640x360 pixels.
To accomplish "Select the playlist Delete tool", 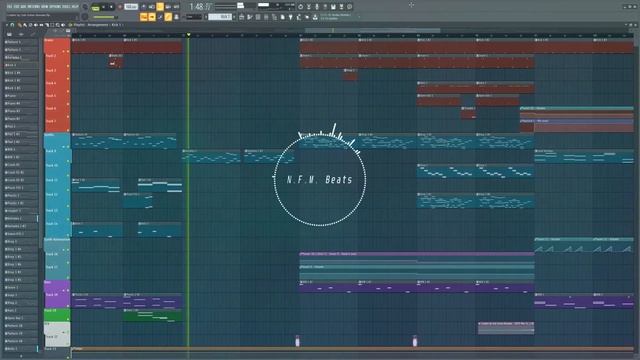I will pos(30,25).
